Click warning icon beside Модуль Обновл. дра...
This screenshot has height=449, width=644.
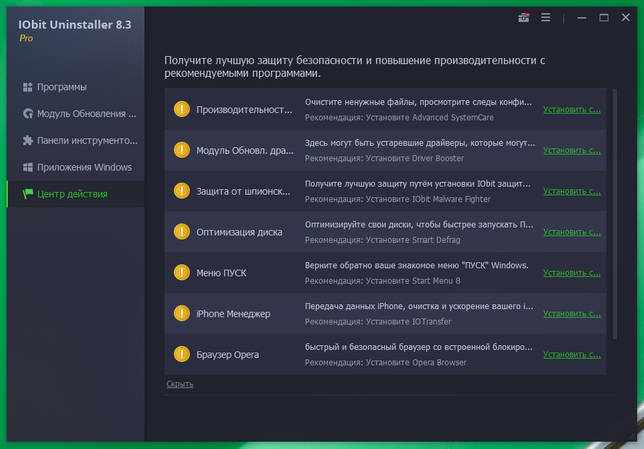point(182,150)
